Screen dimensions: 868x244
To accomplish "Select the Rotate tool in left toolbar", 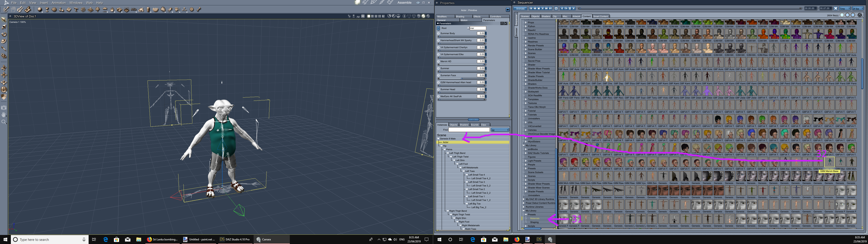I will coord(4,34).
